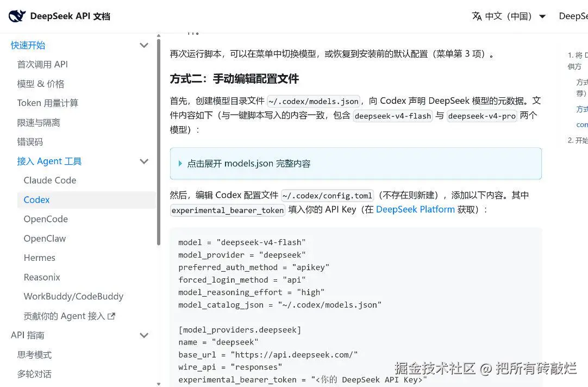Open Token 用量计算 page

tap(48, 103)
